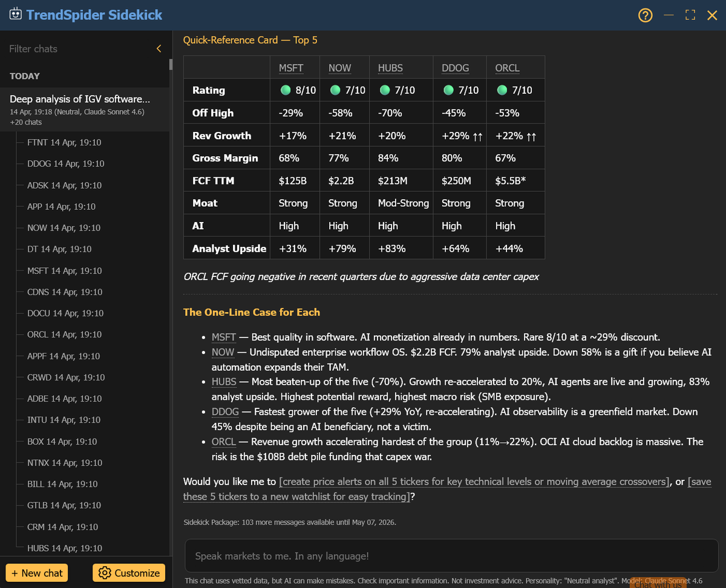Select the -70% Off High cell
726x588 pixels.
pos(401,113)
